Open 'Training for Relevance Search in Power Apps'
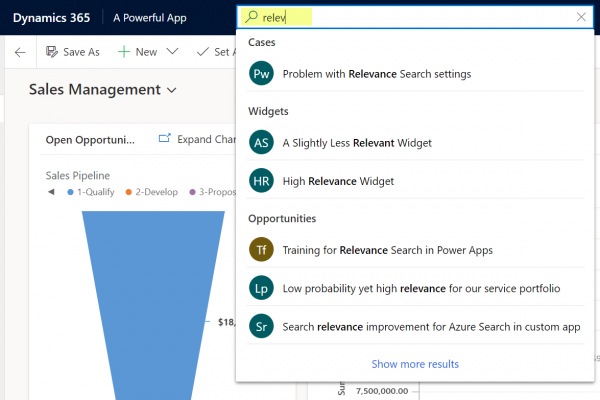Screen dimensions: 600x400 pos(415,250)
